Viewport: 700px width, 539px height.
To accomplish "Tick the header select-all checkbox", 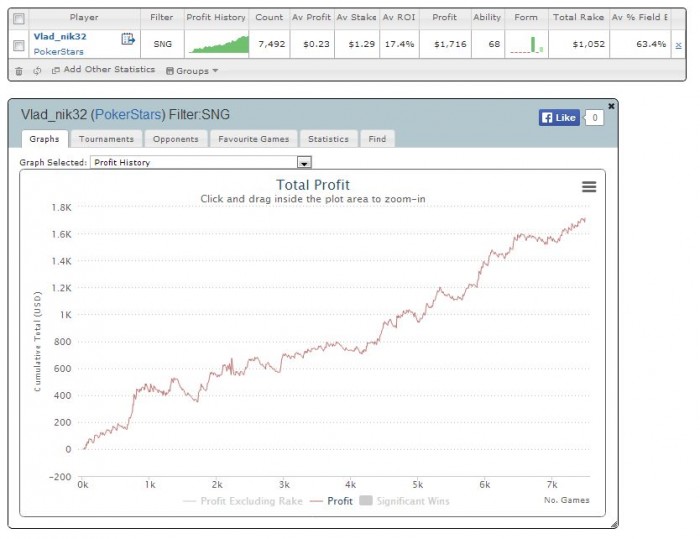I will pyautogui.click(x=19, y=18).
